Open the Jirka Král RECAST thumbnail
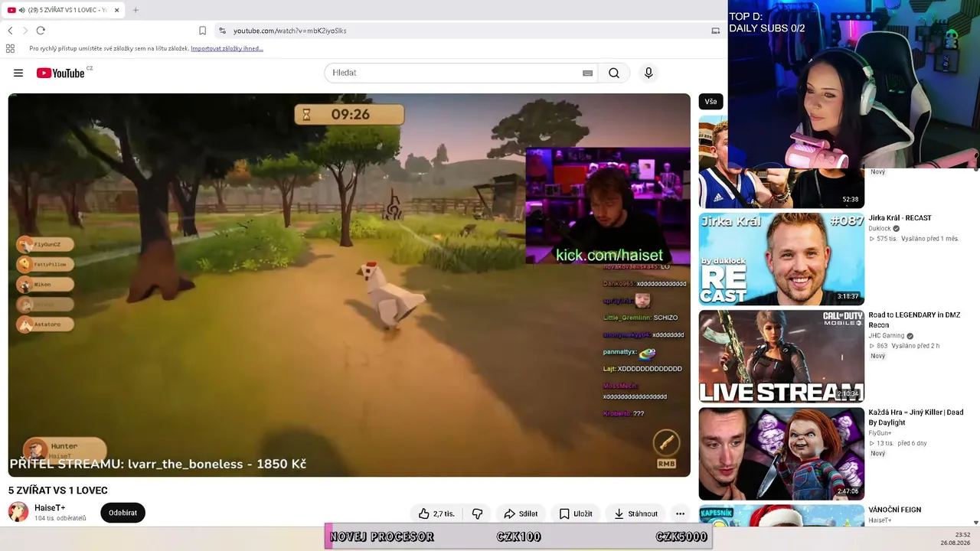The width and height of the screenshot is (980, 551). pos(781,259)
